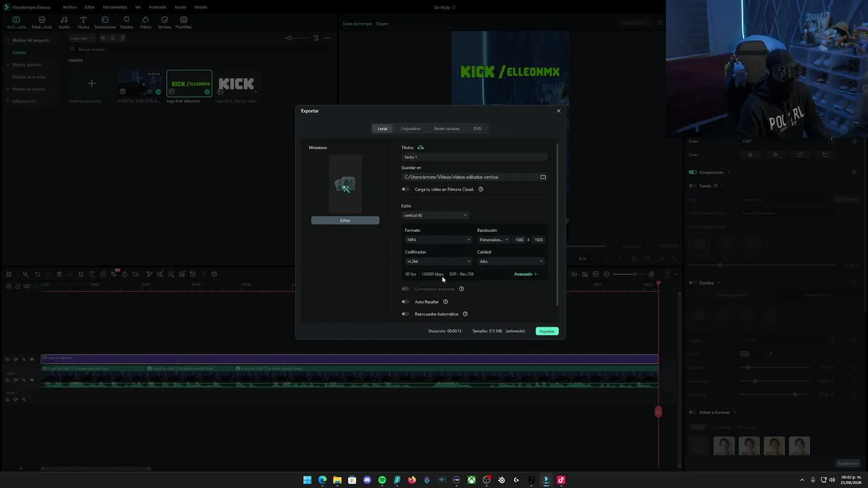Toggle visibility eye of the top timeline track
868x488 pixels.
31,359
